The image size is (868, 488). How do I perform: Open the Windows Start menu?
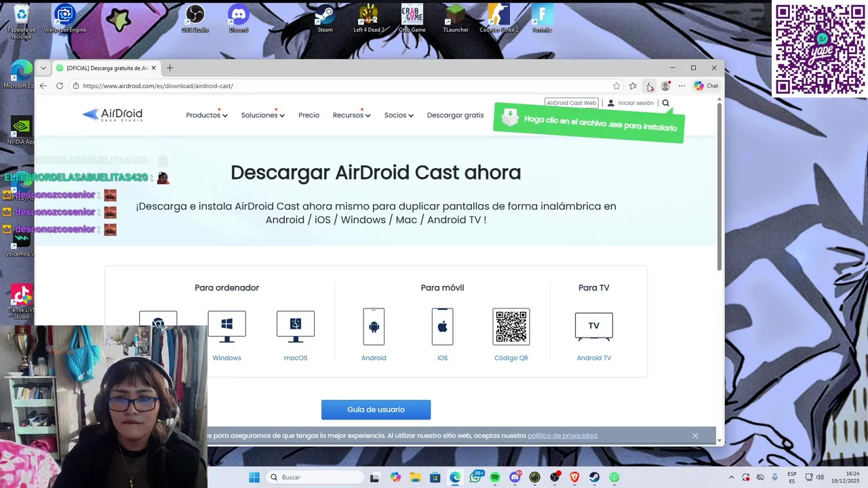click(x=254, y=477)
